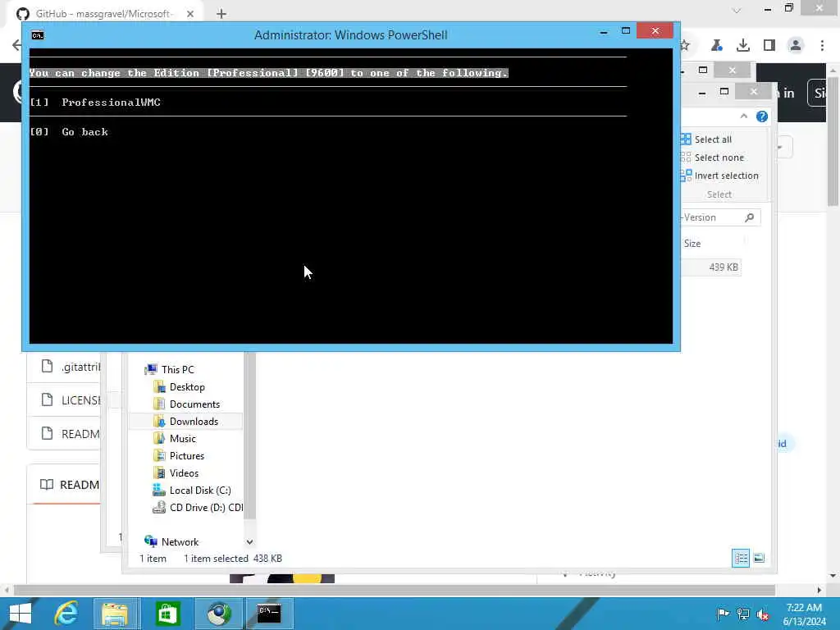The width and height of the screenshot is (840, 630).
Task: Launch Internet Explorer from the taskbar
Action: tap(66, 614)
